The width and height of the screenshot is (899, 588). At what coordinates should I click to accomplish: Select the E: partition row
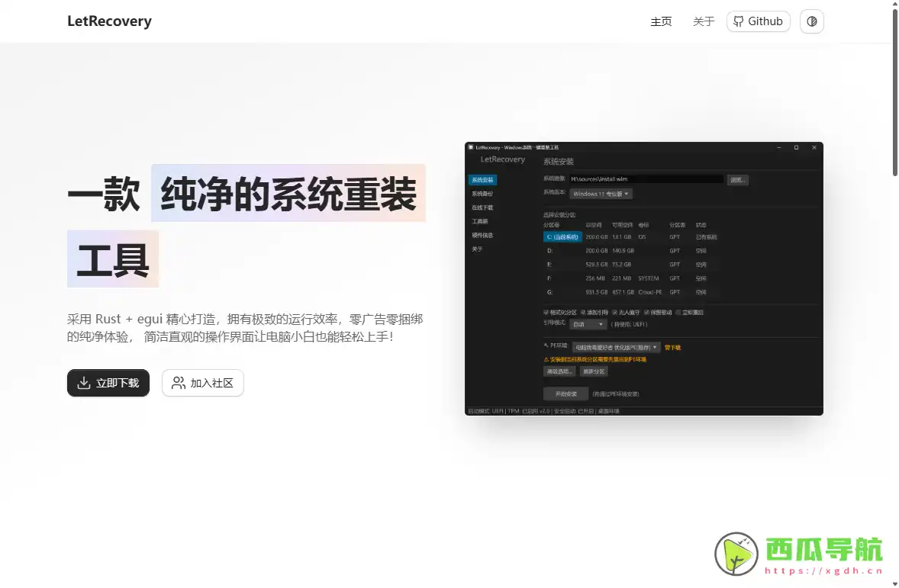pyautogui.click(x=630, y=264)
